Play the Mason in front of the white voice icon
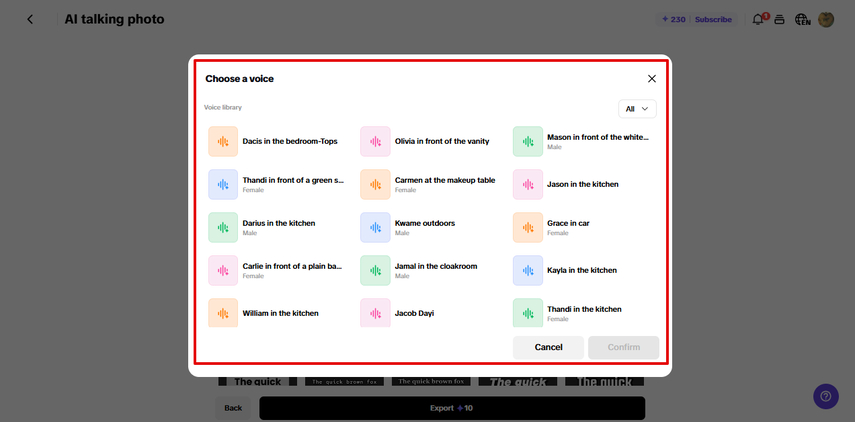This screenshot has width=855, height=422. [528, 141]
